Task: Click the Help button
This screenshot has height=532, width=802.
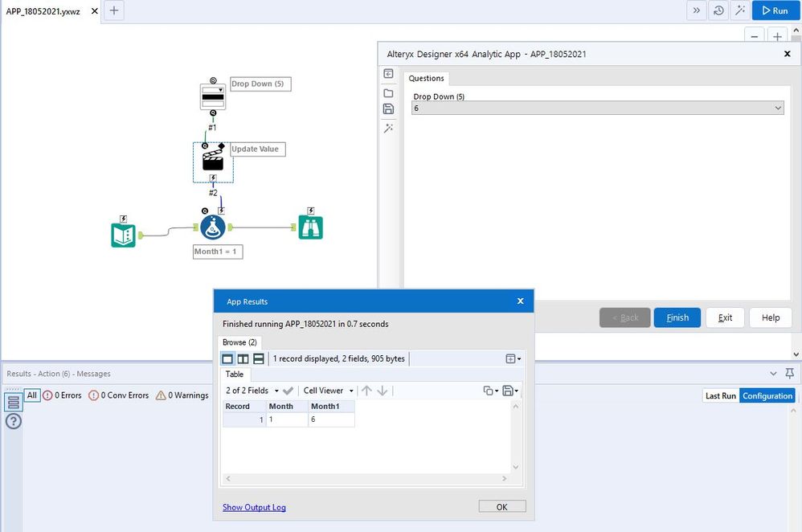Action: click(771, 317)
